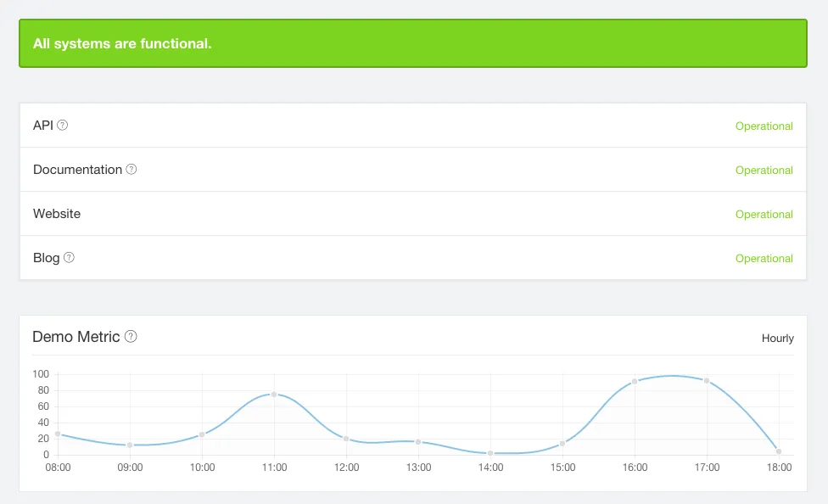
Task: Click the 11:00 data point on chart
Action: click(274, 395)
